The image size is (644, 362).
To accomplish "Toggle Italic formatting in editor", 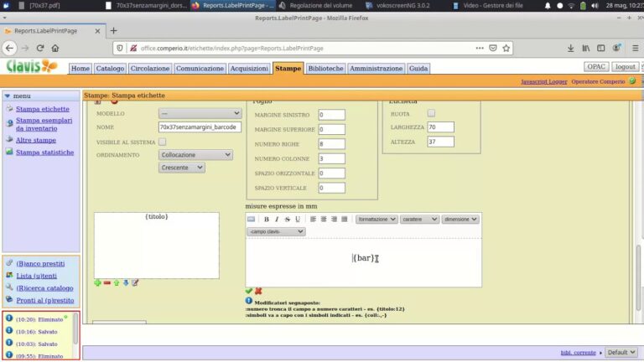I will click(x=277, y=220).
